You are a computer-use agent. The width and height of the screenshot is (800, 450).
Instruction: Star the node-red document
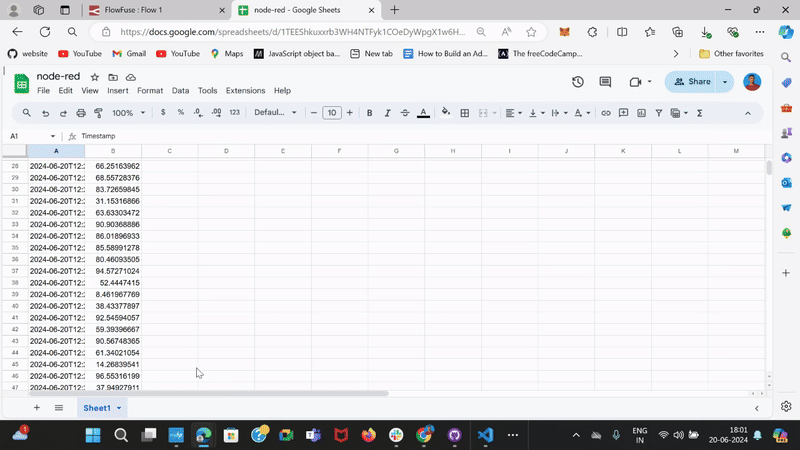pos(95,77)
